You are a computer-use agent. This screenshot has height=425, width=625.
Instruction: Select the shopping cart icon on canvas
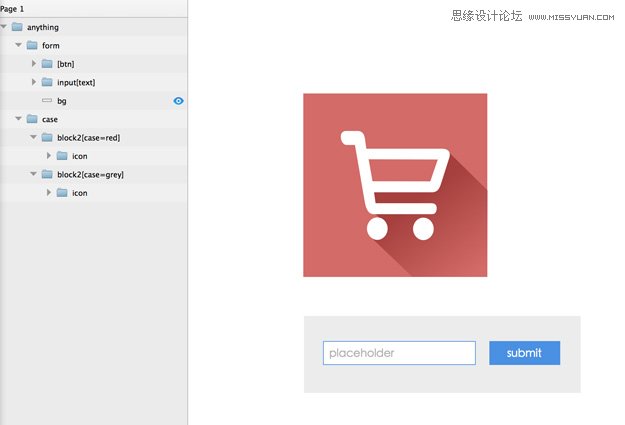[395, 185]
